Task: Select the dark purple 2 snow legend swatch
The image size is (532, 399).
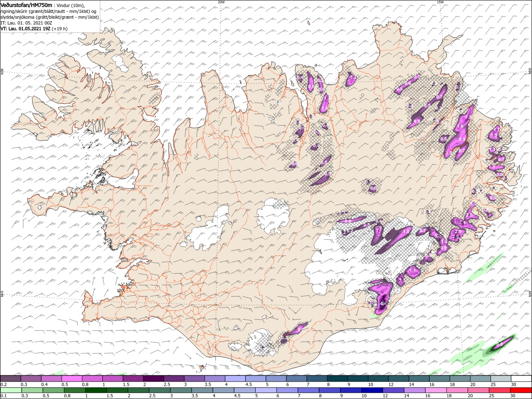Action: [153, 379]
